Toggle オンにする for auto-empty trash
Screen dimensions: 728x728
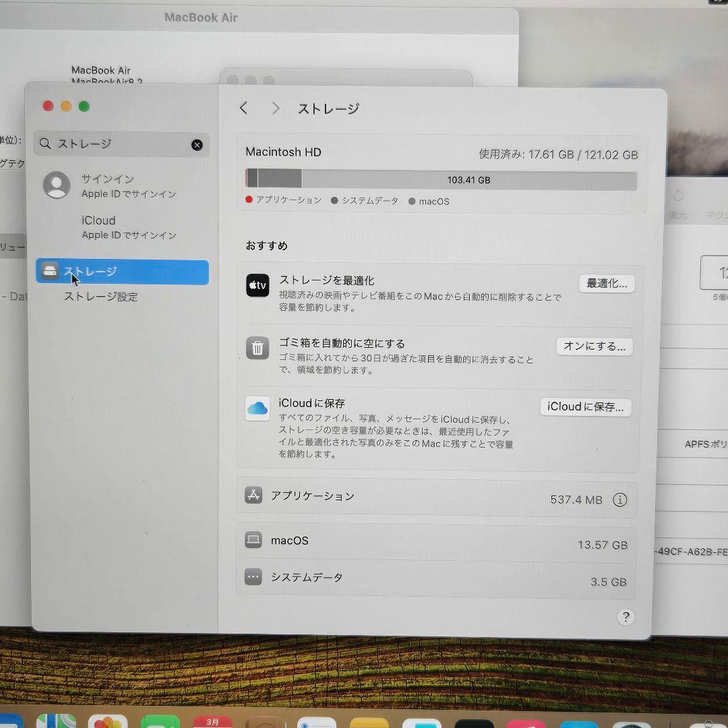[x=593, y=346]
